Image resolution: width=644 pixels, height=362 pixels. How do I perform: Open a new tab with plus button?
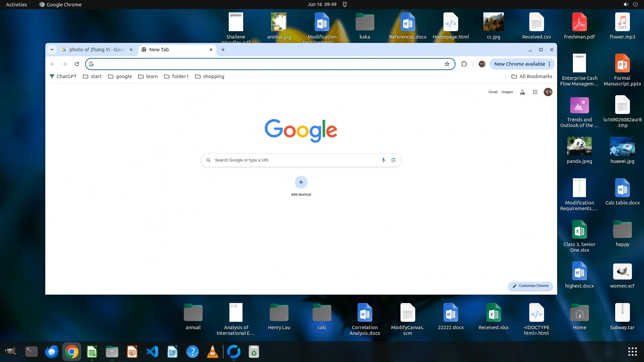(x=223, y=50)
